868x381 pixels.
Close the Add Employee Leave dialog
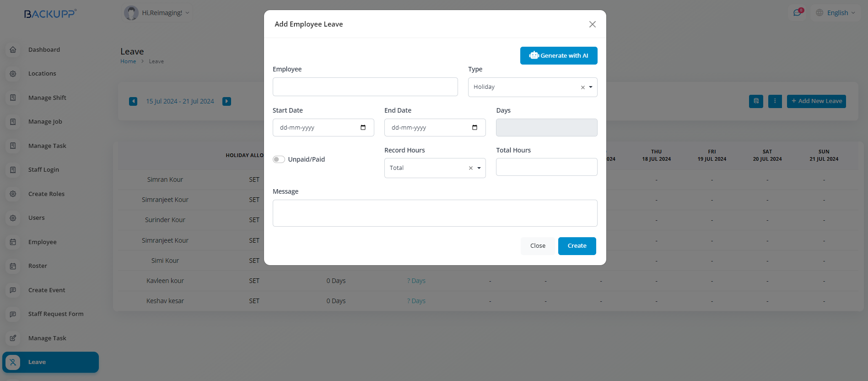(592, 24)
